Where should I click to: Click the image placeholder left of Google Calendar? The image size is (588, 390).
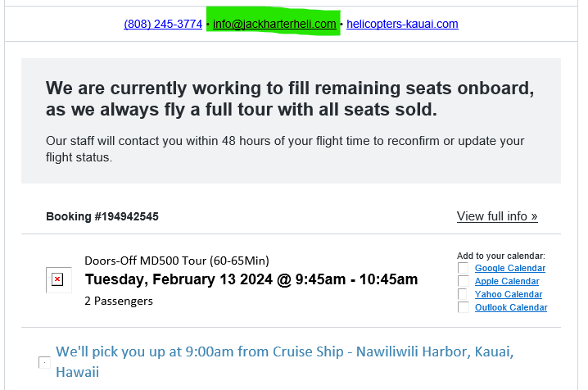(x=464, y=268)
